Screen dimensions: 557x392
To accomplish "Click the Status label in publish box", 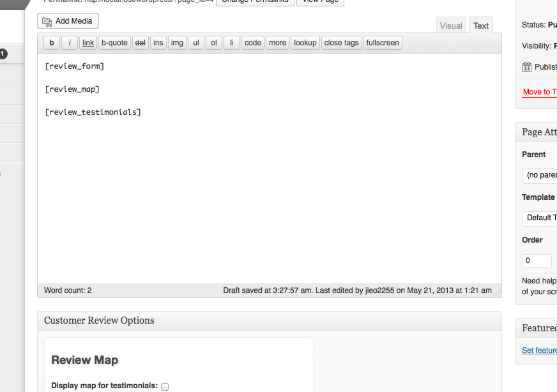I will click(x=533, y=25).
